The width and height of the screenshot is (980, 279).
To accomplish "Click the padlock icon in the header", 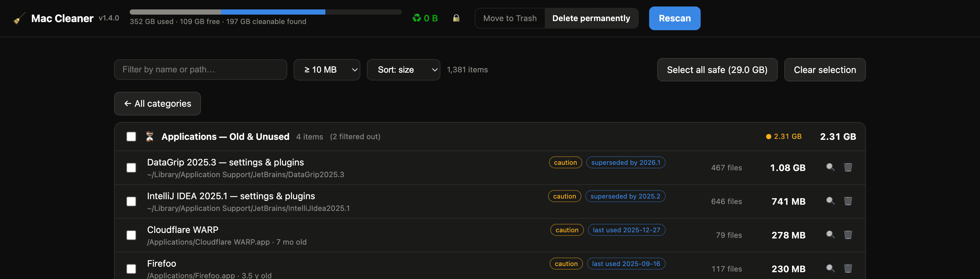I will click(456, 18).
